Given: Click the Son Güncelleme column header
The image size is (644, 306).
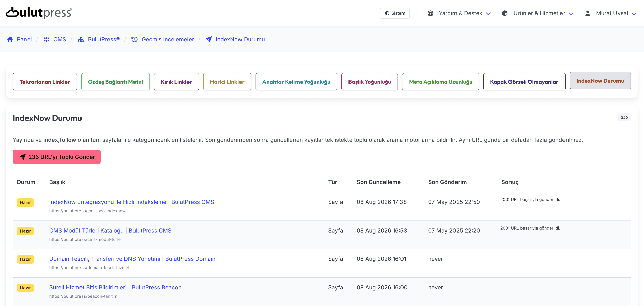Looking at the screenshot, I should point(379,182).
